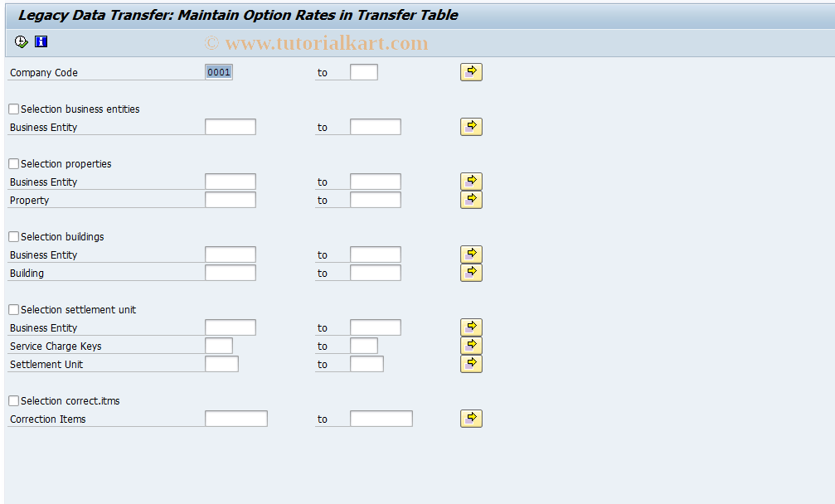
Task: Open the program information dialog
Action: [x=40, y=41]
